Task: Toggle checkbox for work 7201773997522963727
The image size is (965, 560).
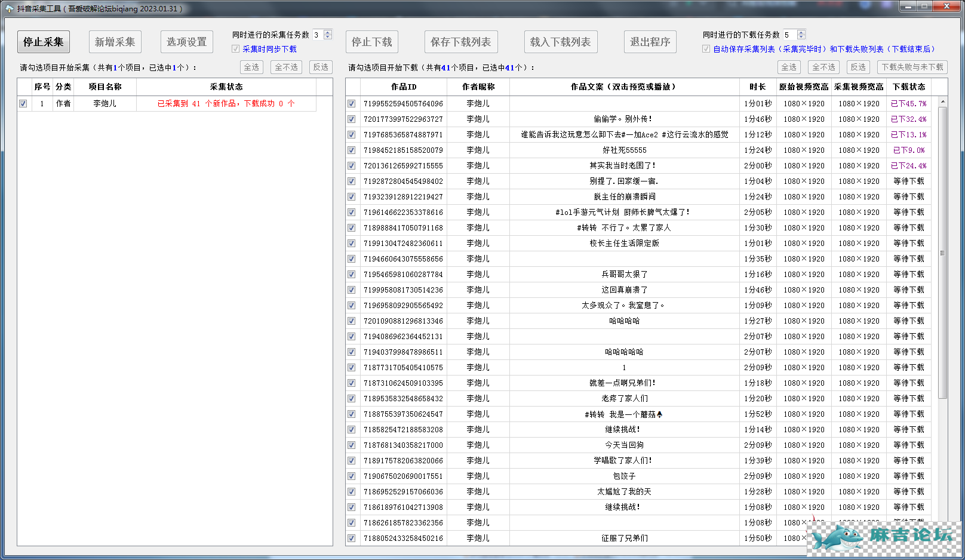Action: click(352, 119)
